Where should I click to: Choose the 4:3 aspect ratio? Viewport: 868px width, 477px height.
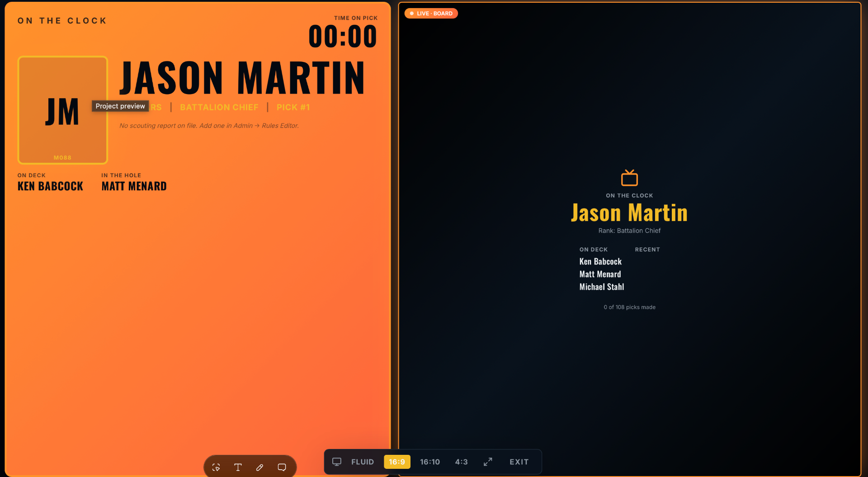(x=461, y=462)
